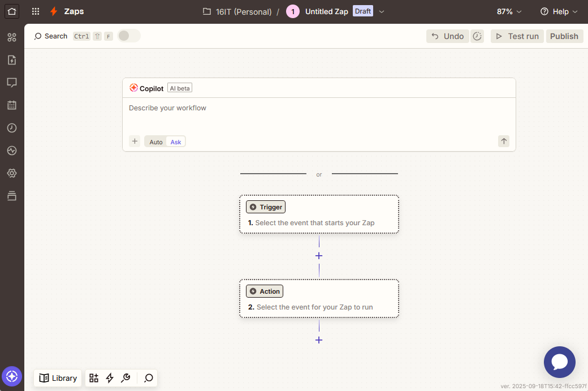Open the 16IT (Personal) folder
Image resolution: width=588 pixels, height=391 pixels.
[x=237, y=12]
